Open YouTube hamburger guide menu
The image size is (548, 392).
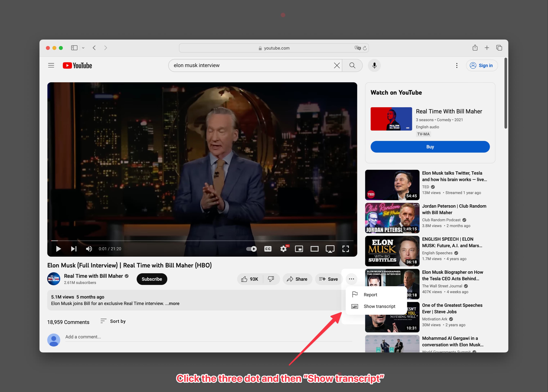click(x=51, y=65)
